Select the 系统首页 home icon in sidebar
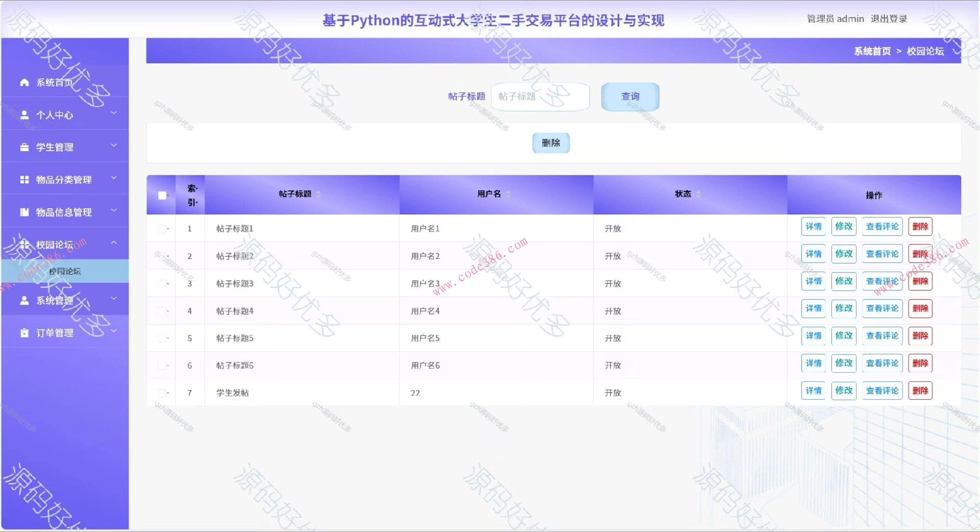The image size is (980, 532). [23, 82]
